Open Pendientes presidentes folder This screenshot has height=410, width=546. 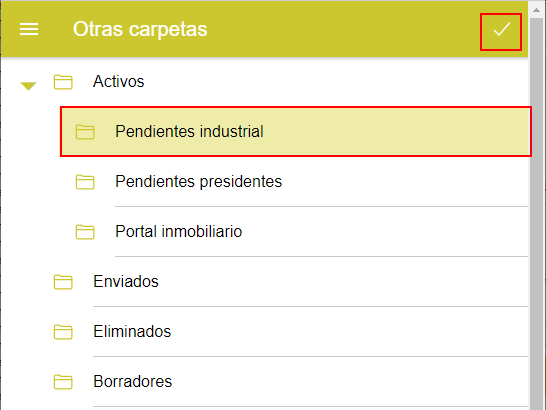(x=198, y=181)
